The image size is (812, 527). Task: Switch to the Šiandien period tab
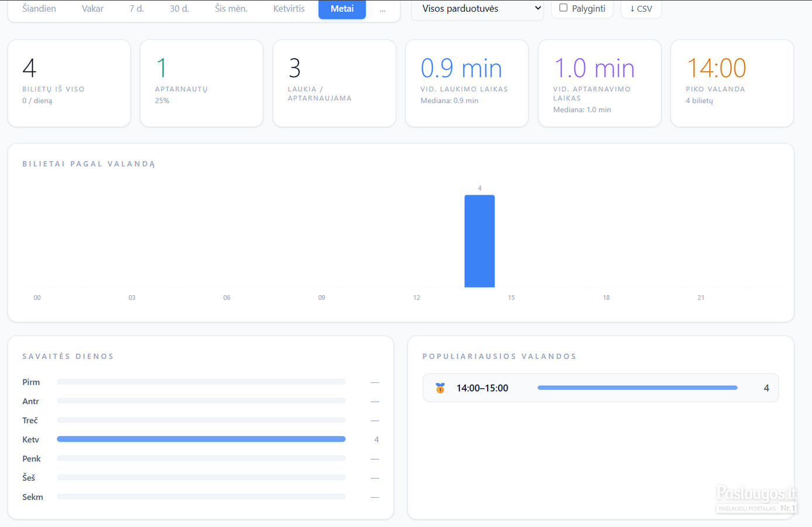(39, 9)
